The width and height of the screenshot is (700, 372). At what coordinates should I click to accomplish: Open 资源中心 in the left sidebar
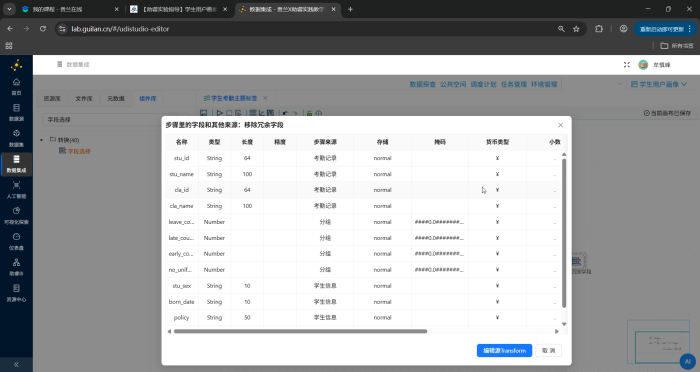[x=16, y=293]
